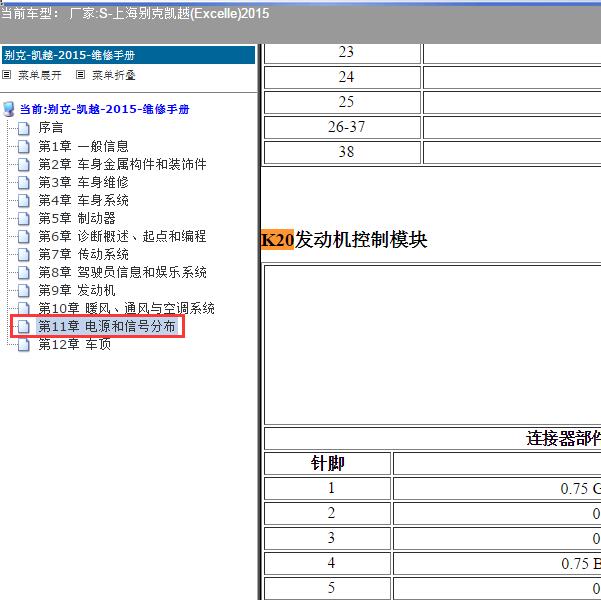Open 第10章 暖风、通风与空调系统
601x600 pixels.
pyautogui.click(x=126, y=308)
